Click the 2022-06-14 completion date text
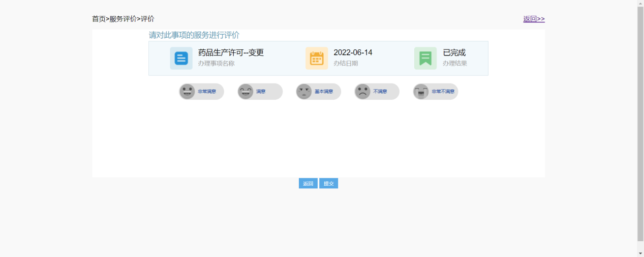 point(353,52)
